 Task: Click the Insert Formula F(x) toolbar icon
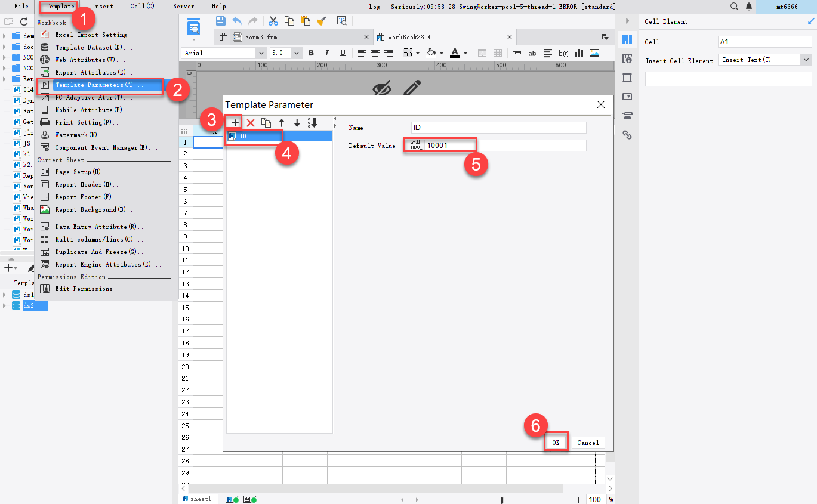[x=563, y=53]
